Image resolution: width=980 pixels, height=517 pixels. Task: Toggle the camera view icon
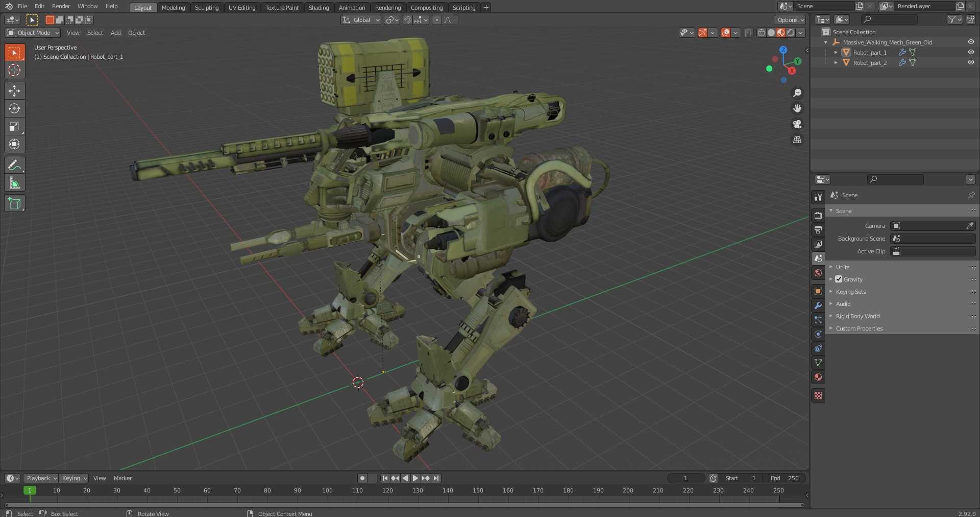click(x=797, y=124)
